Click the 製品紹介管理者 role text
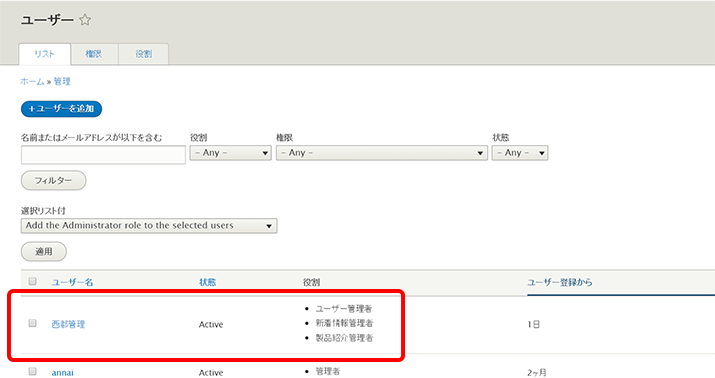715x378 pixels. point(344,338)
